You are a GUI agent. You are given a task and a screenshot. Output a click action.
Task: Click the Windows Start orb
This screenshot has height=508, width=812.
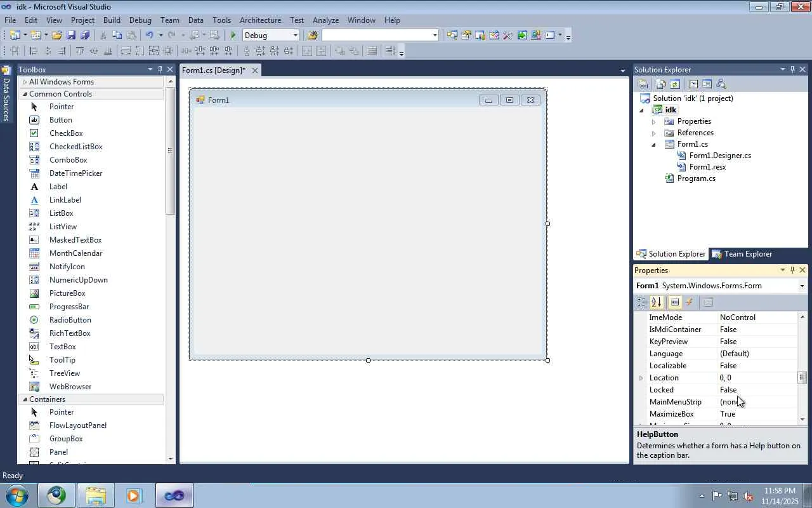(16, 495)
